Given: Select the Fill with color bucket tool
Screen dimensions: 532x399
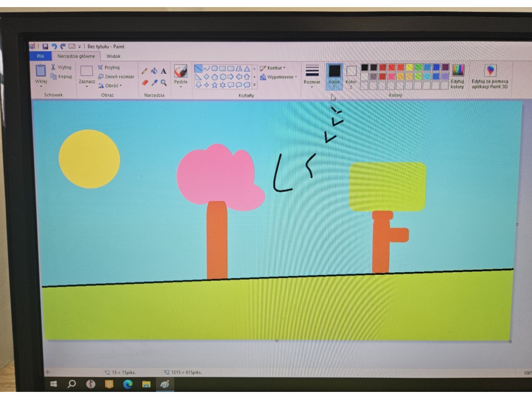Looking at the screenshot, I should tap(154, 71).
